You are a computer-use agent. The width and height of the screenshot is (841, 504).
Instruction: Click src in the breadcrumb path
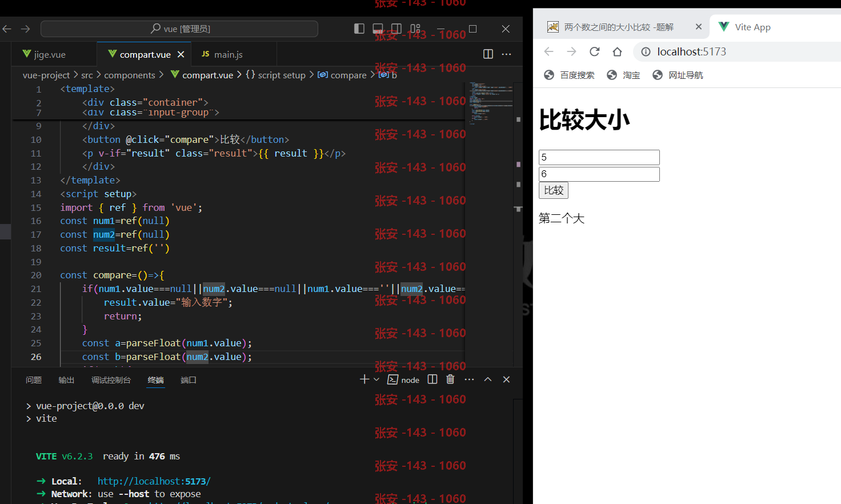coord(87,75)
